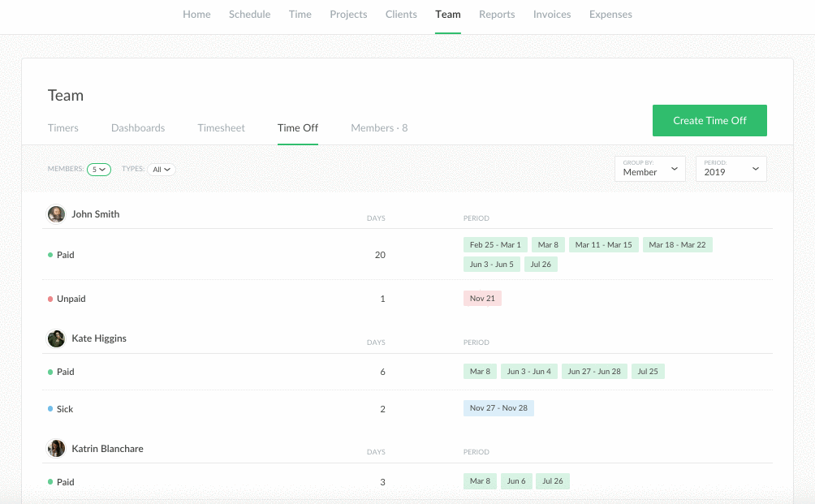
Task: Open the Kate Higgins member name link
Action: (x=99, y=338)
